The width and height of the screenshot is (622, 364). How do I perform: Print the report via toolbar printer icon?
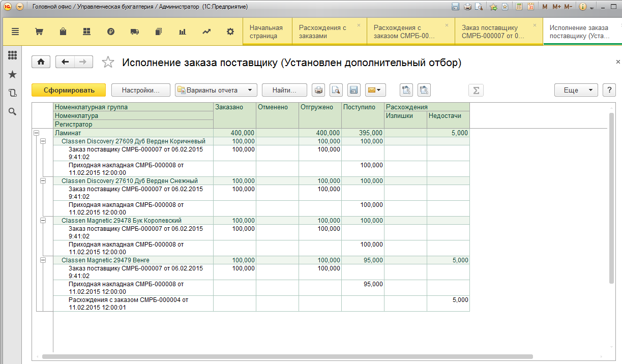coord(318,90)
